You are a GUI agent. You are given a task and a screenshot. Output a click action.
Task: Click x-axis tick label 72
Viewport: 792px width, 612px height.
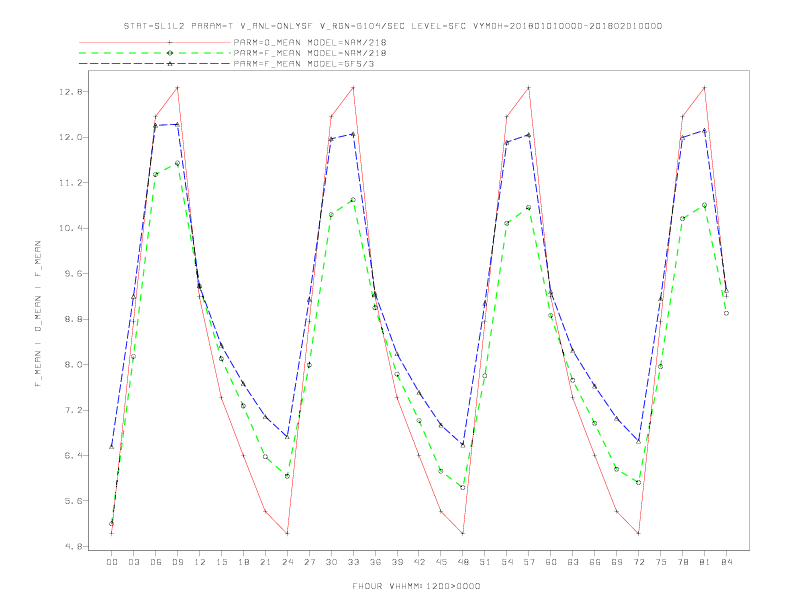639,562
